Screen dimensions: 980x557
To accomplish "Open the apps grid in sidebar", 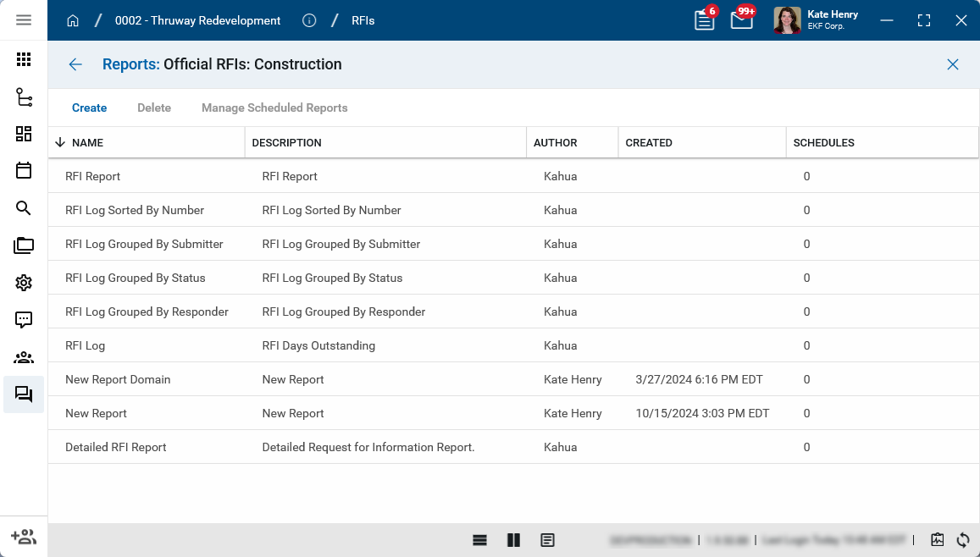I will 24,59.
